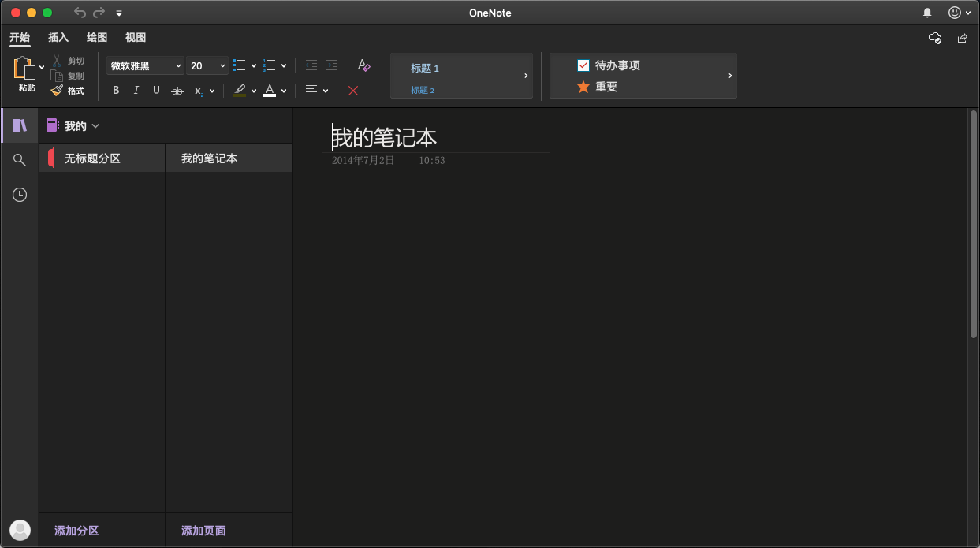Screen dimensions: 980x548
Task: Click 添加分区 to add section
Action: click(x=76, y=531)
